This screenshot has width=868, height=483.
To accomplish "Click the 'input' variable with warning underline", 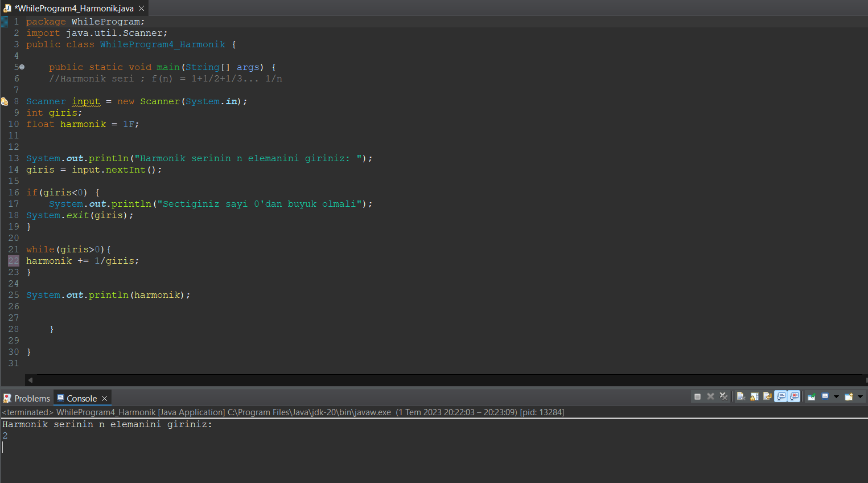I will (x=86, y=101).
